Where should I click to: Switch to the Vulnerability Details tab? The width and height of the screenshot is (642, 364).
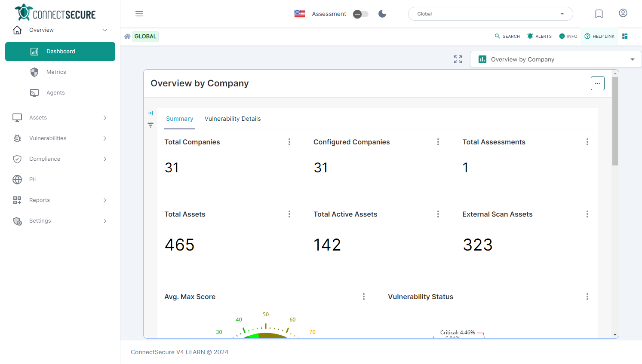click(233, 119)
